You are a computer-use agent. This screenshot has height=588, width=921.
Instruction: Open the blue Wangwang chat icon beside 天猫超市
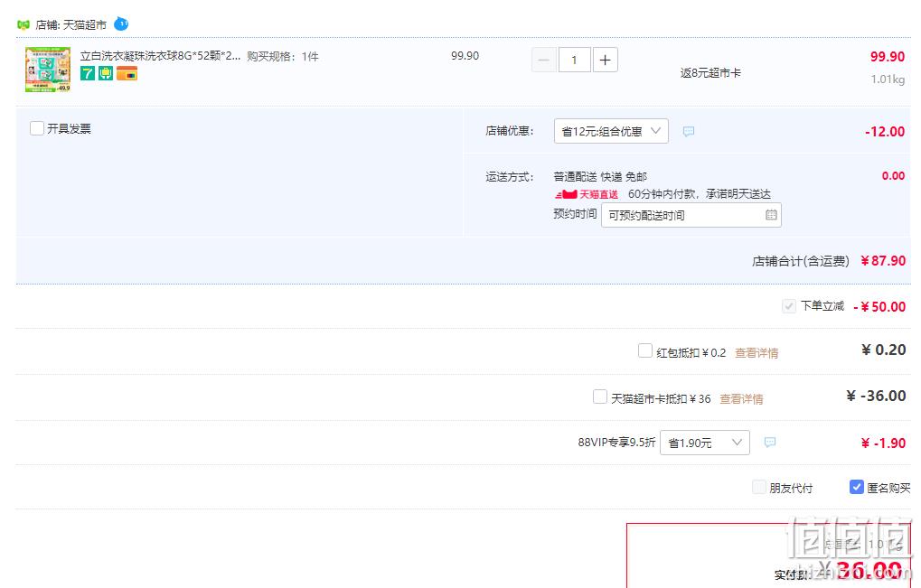[x=121, y=24]
